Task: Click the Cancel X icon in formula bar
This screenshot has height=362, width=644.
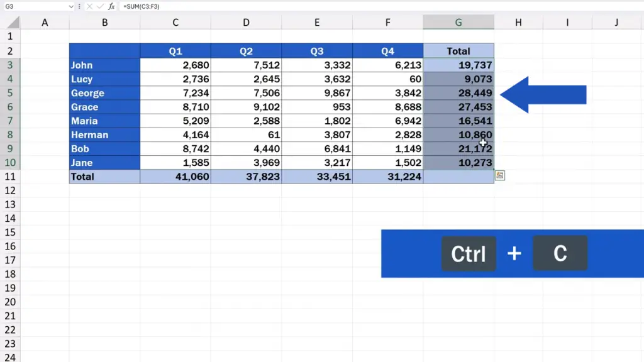Action: 90,6
